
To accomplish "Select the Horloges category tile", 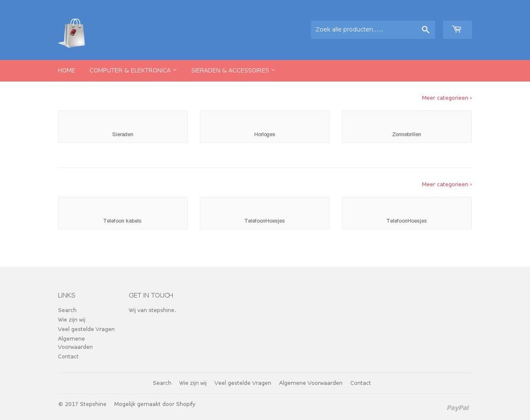I will [x=264, y=126].
